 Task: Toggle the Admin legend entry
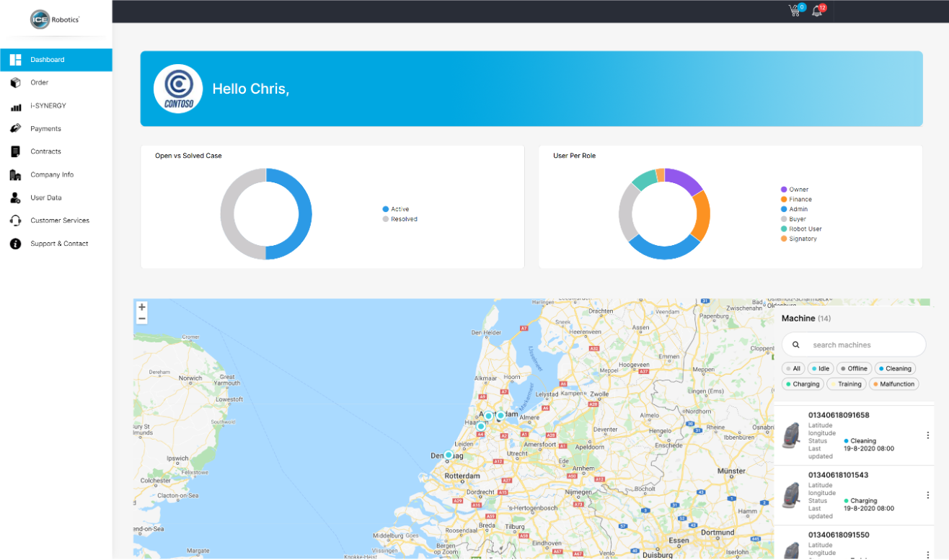(x=795, y=209)
